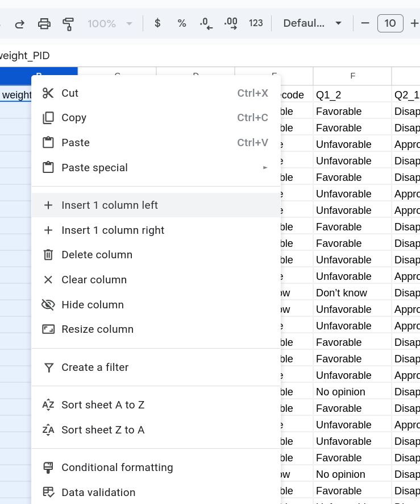This screenshot has width=420, height=504.
Task: Choose Delete column option
Action: point(97,255)
